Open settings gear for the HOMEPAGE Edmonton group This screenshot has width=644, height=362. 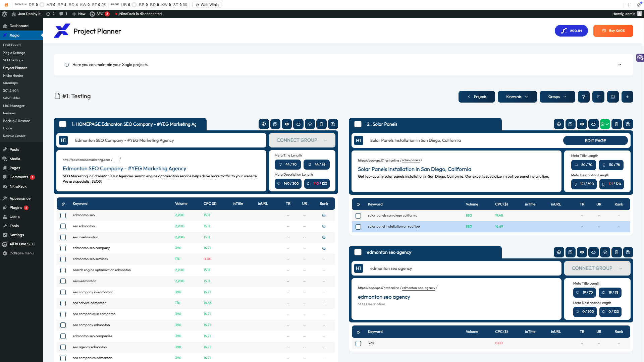(264, 124)
